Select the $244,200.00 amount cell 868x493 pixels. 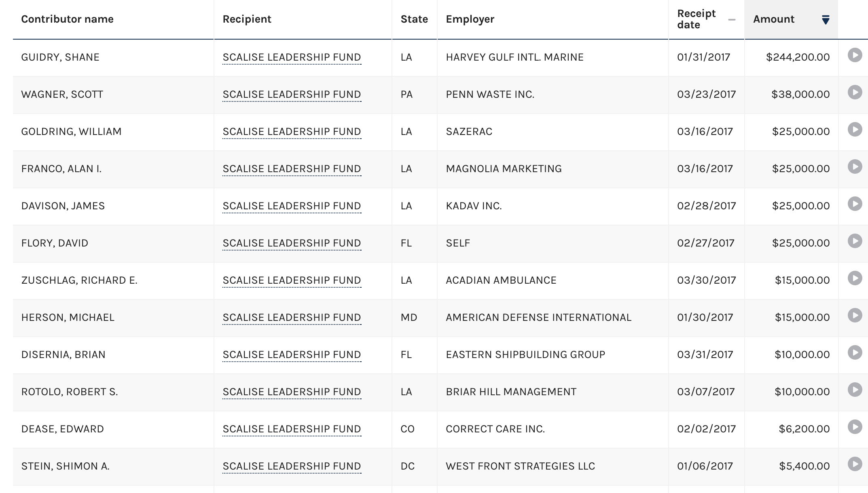point(791,57)
